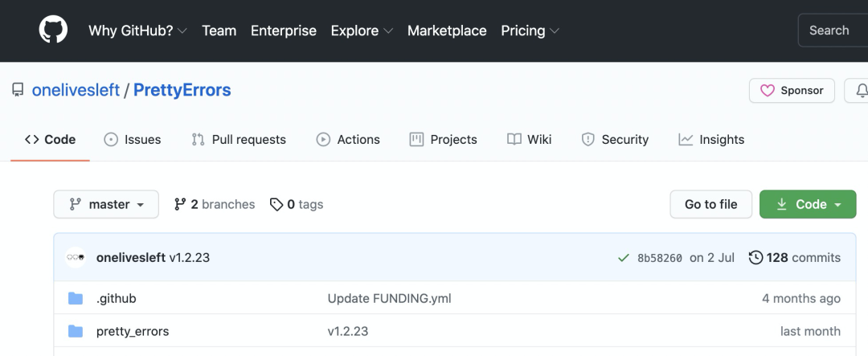Switch to the Issues tab
The width and height of the screenshot is (868, 356).
pyautogui.click(x=133, y=140)
